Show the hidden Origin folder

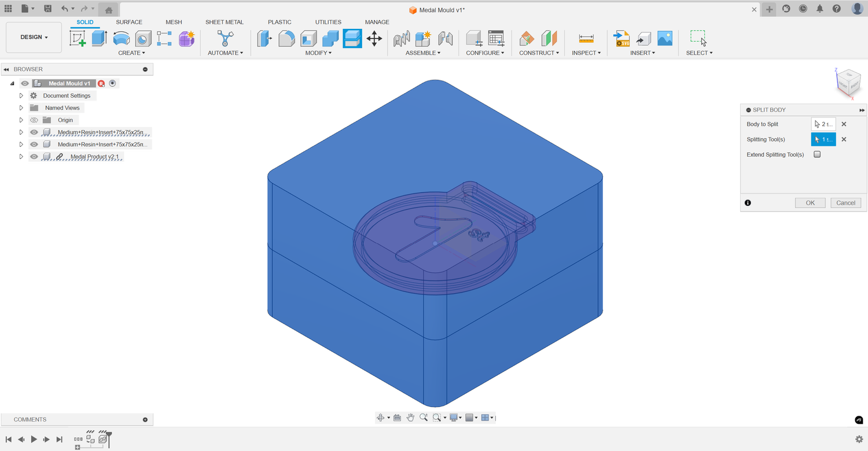point(34,120)
